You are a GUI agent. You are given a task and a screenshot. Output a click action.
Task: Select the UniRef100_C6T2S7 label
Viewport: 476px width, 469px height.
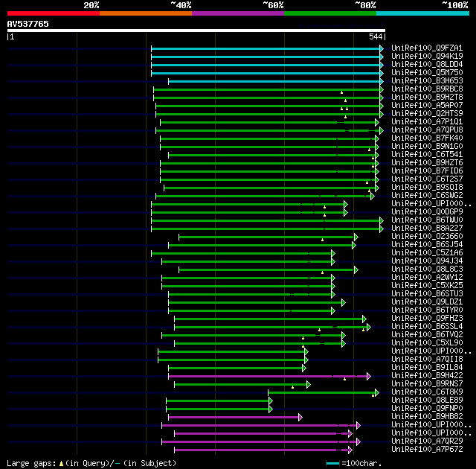427,179
